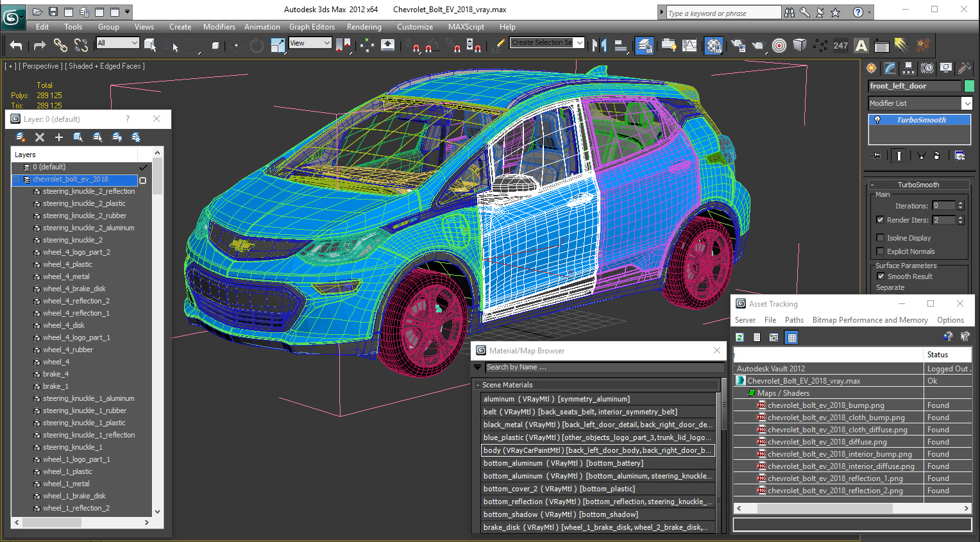Uncheck the Render Iters checkbox
980x542 pixels.
880,219
